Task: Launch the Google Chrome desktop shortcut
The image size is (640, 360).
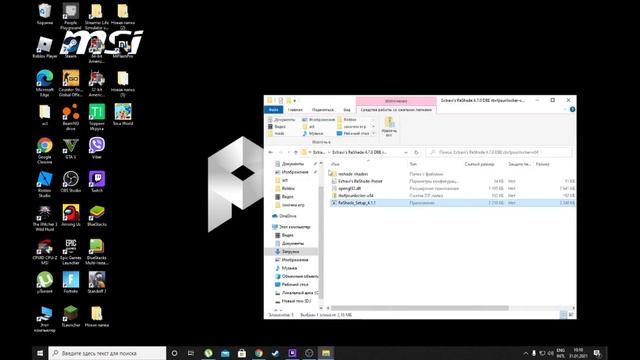Action: pos(44,150)
